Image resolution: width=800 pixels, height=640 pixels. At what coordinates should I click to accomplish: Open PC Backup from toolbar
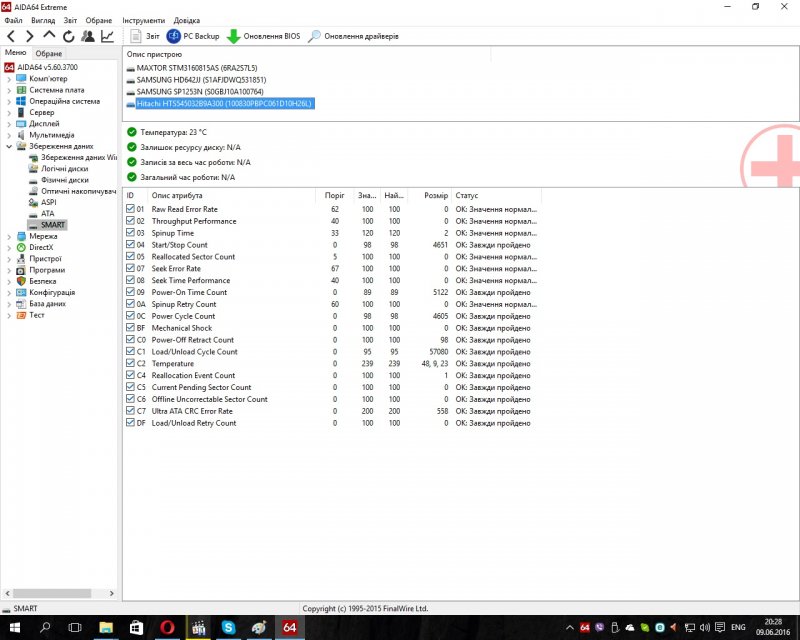193,36
